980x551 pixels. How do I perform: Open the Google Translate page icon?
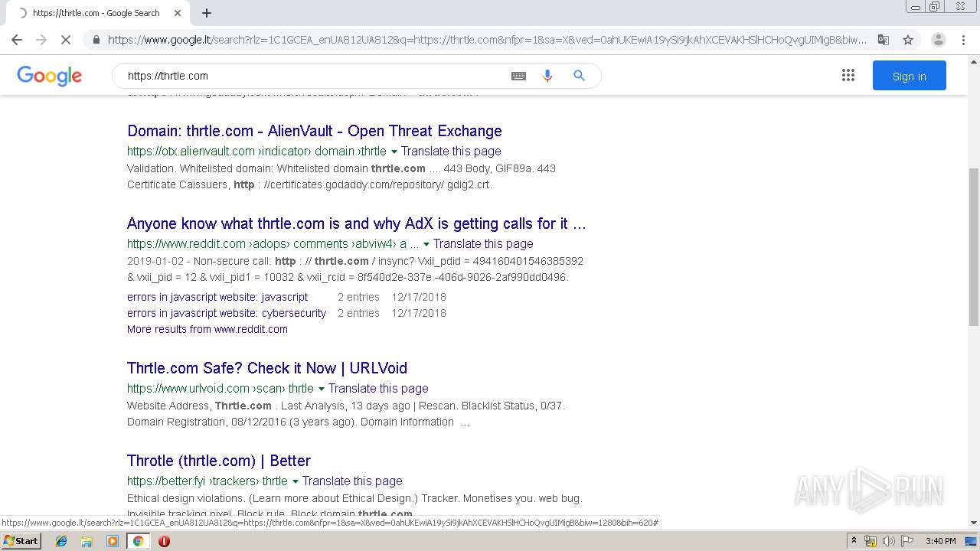click(x=883, y=40)
